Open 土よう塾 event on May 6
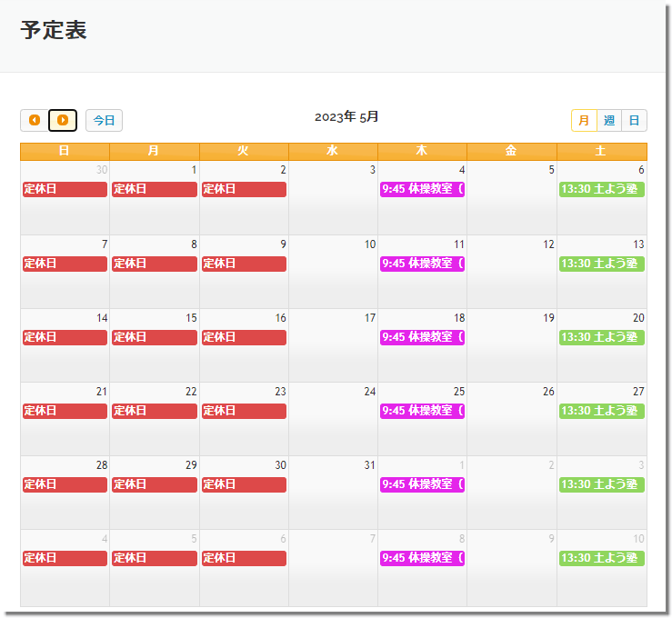 pos(601,189)
